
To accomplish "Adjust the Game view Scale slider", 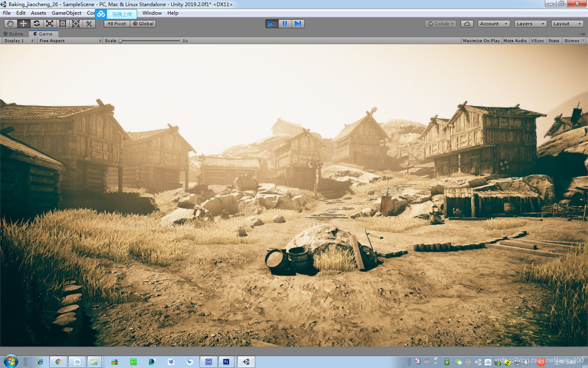I will [149, 41].
